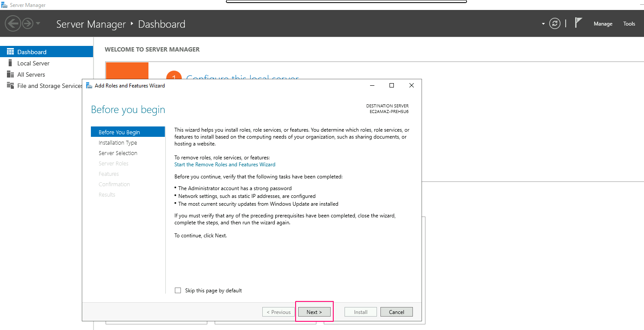Image resolution: width=644 pixels, height=330 pixels.
Task: Close the Add Roles and Features Wizard
Action: tap(412, 85)
